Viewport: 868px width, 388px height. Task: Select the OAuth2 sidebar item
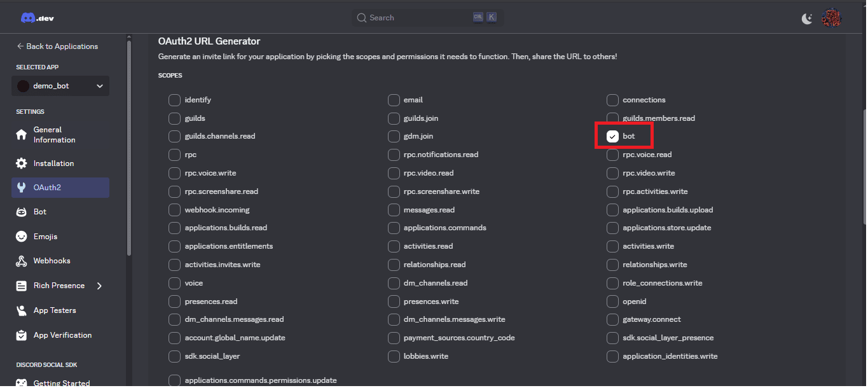[60, 188]
